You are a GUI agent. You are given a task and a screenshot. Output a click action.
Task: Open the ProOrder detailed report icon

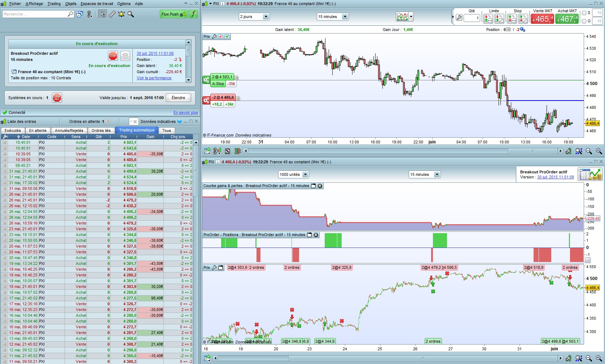pos(589,174)
